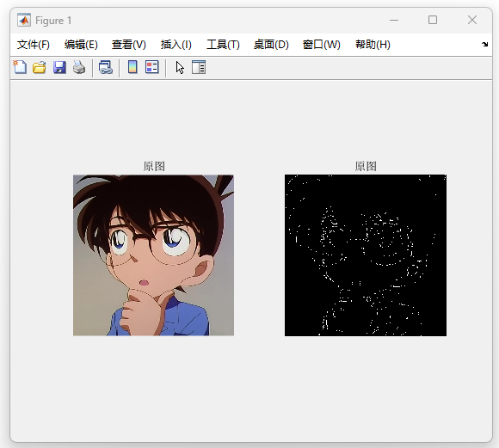499x448 pixels.
Task: Expand the 工具(T) menu
Action: pyautogui.click(x=223, y=45)
